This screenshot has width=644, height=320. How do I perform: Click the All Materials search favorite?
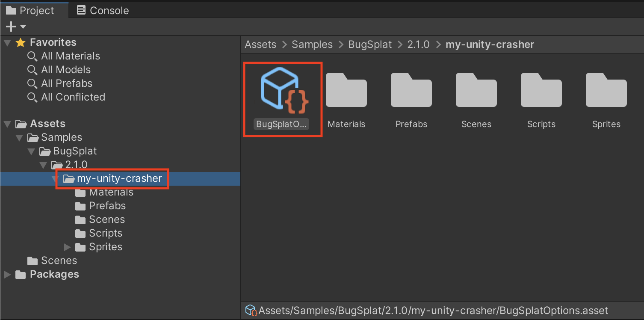[x=70, y=56]
